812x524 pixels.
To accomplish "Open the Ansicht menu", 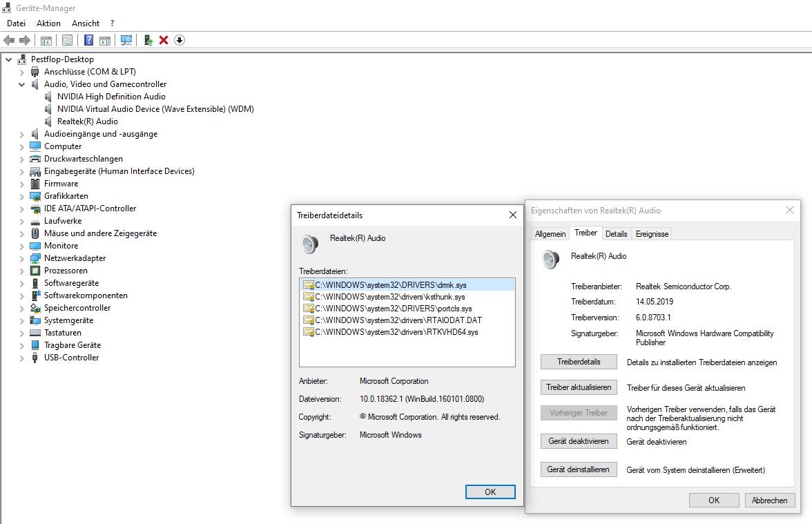I will click(x=86, y=23).
